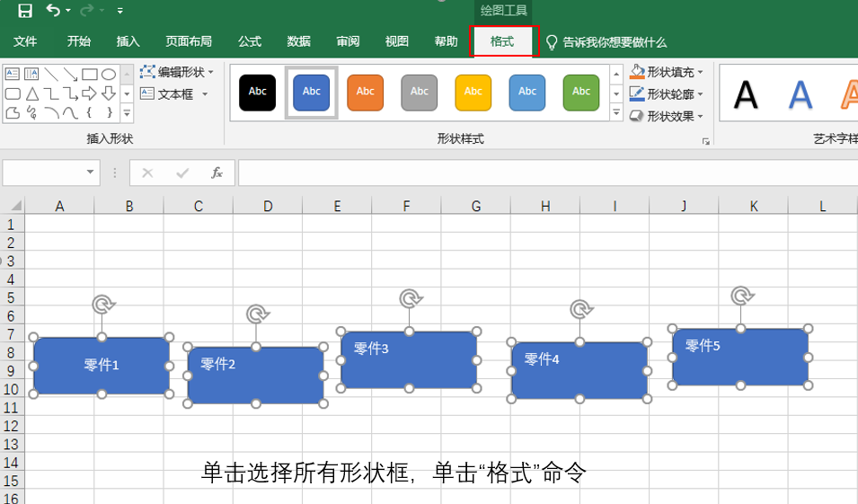Select the triangle shape
Screen dimensions: 858x504
click(x=32, y=93)
